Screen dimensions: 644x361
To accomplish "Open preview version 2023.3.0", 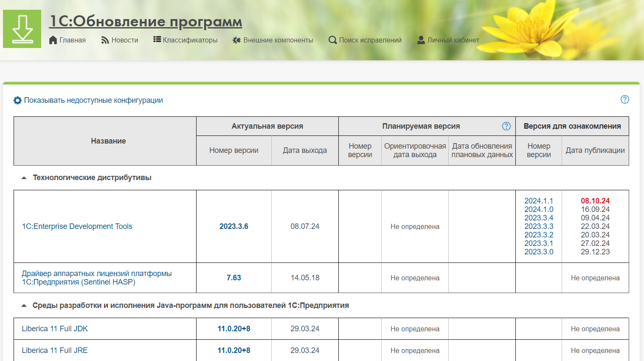I will pyautogui.click(x=539, y=252).
